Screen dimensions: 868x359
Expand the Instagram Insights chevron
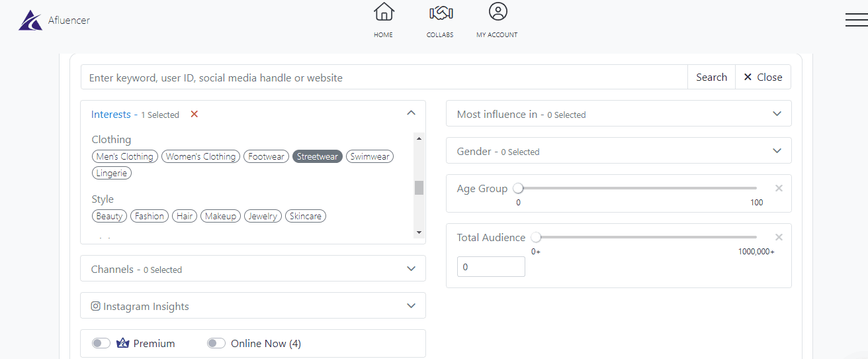411,305
